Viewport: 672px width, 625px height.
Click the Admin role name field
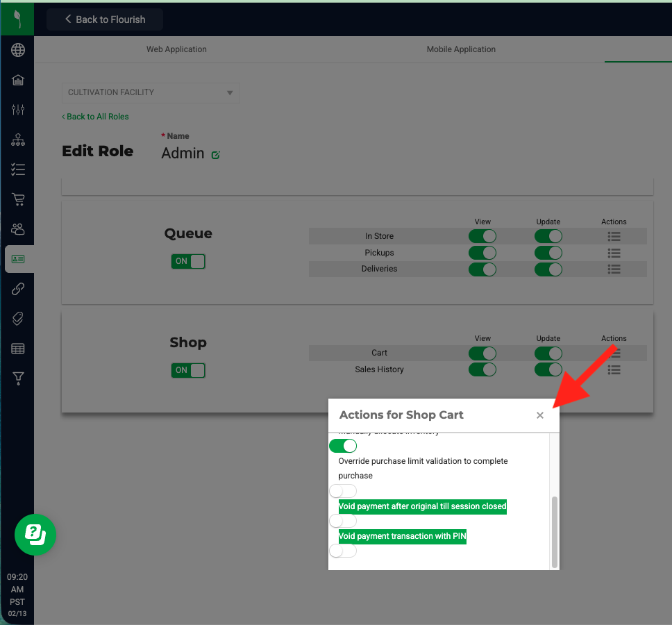[x=183, y=153]
